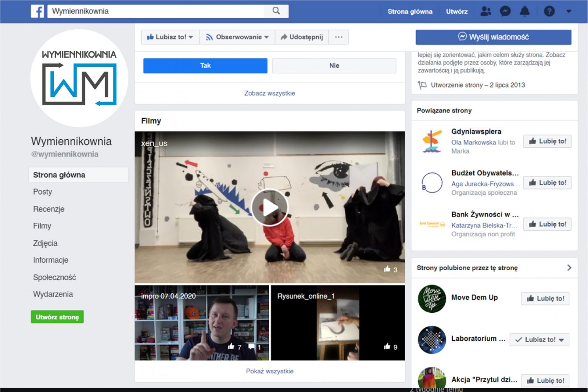Click the Ola Markowska link

(x=473, y=142)
